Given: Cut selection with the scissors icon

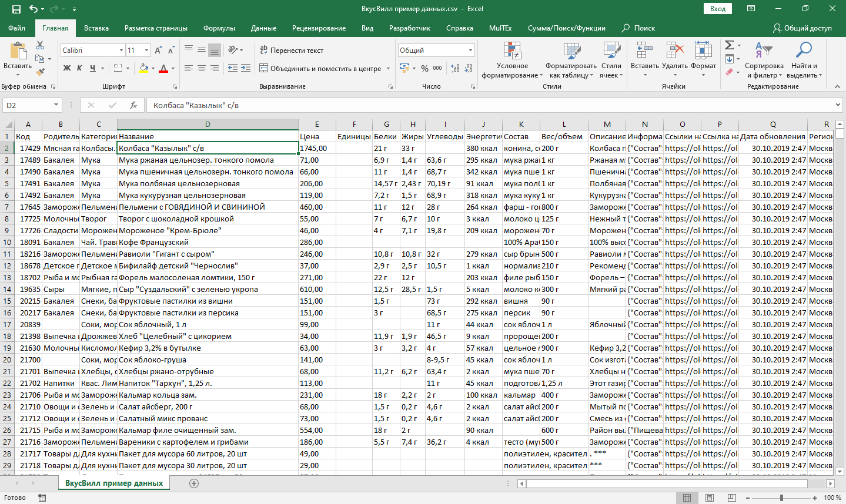Looking at the screenshot, I should coord(40,45).
